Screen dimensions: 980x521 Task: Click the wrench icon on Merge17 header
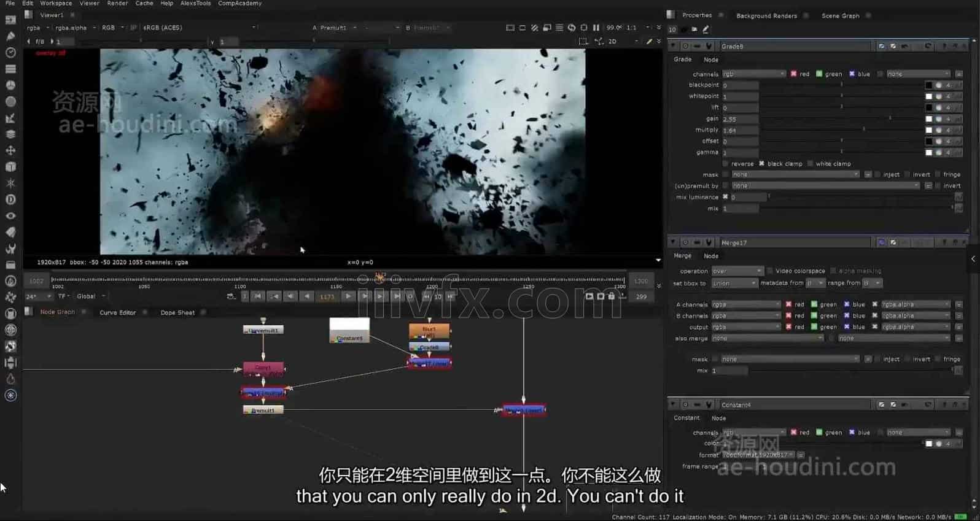click(x=709, y=242)
